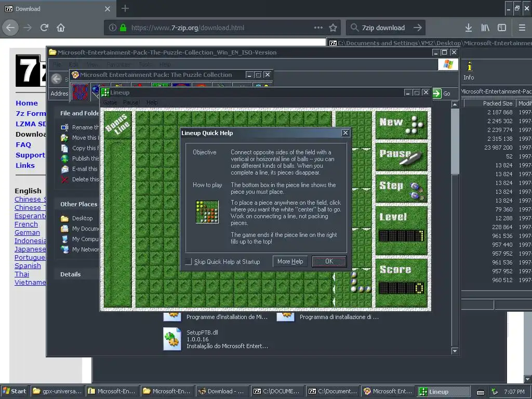Click the FAQ link on 7-zip page
Viewport: 532px width, 399px height.
pos(23,145)
